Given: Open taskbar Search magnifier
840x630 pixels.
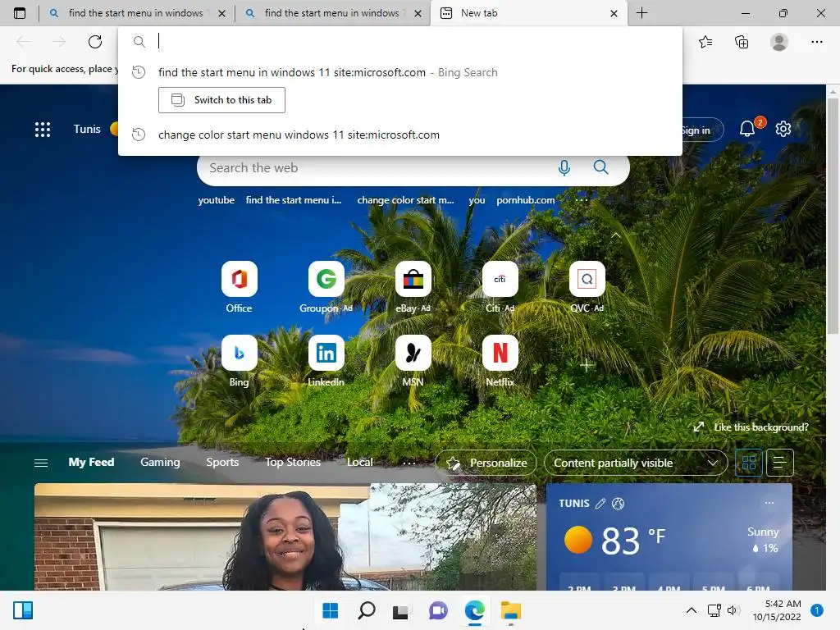Looking at the screenshot, I should point(367,610).
